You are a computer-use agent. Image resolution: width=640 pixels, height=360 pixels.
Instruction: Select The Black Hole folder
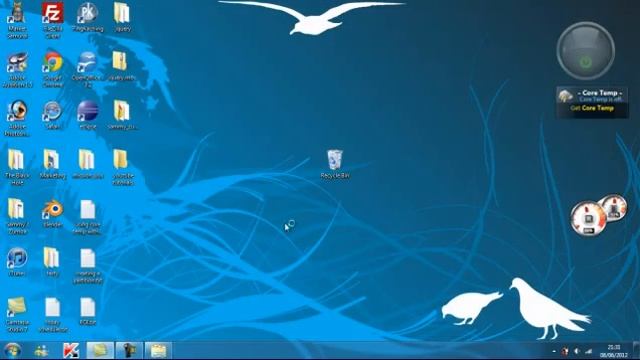point(17,167)
